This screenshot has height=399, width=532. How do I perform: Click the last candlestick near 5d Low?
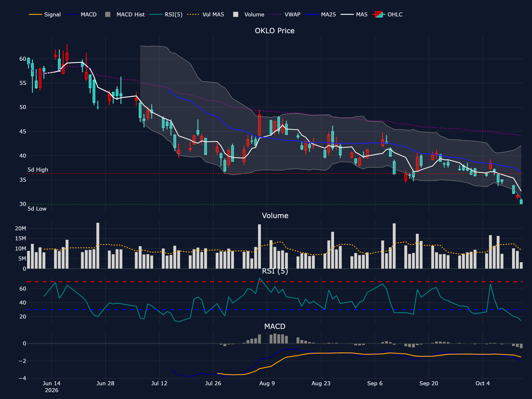521,202
